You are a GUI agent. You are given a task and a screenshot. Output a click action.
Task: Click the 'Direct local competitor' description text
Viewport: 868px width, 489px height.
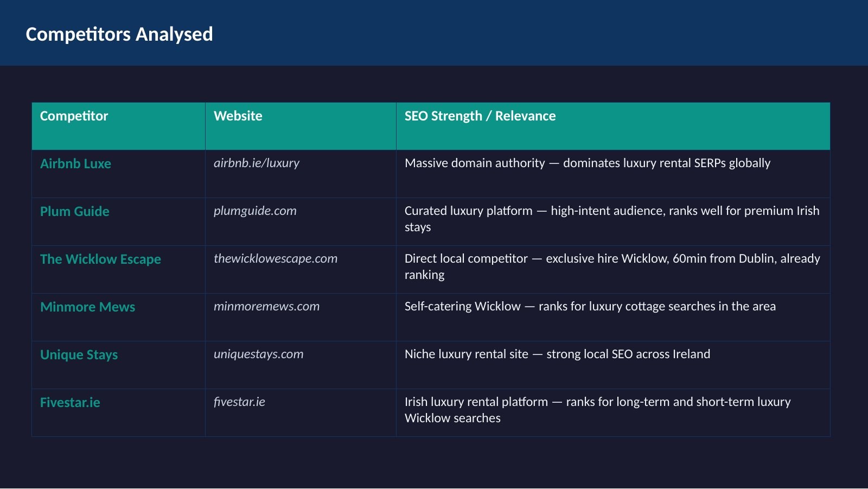(x=612, y=266)
